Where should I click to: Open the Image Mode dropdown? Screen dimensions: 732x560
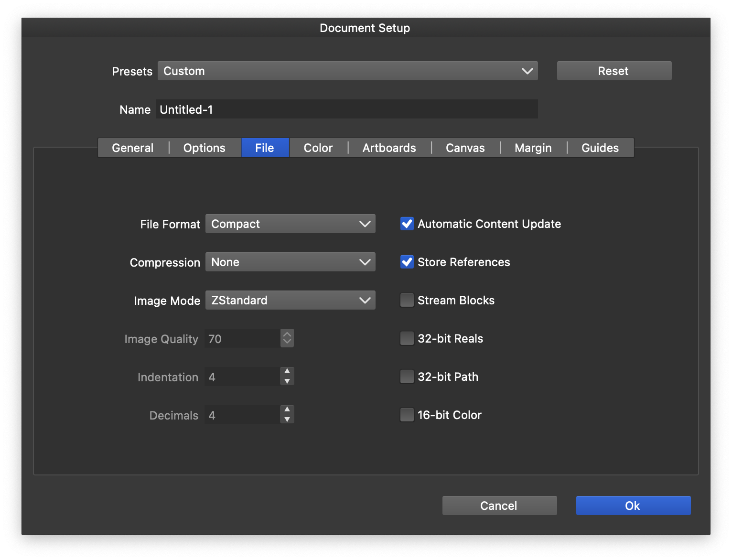click(290, 300)
